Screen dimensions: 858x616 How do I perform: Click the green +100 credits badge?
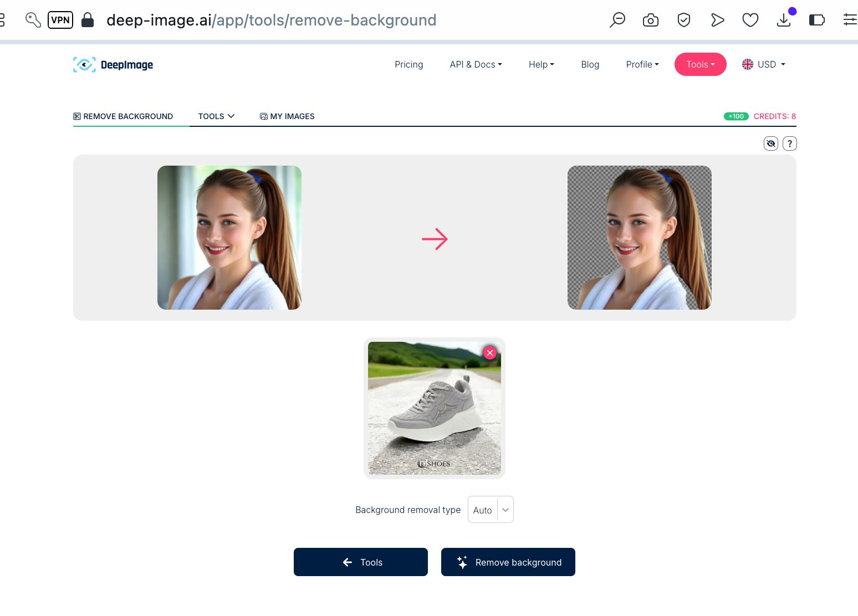tap(736, 116)
